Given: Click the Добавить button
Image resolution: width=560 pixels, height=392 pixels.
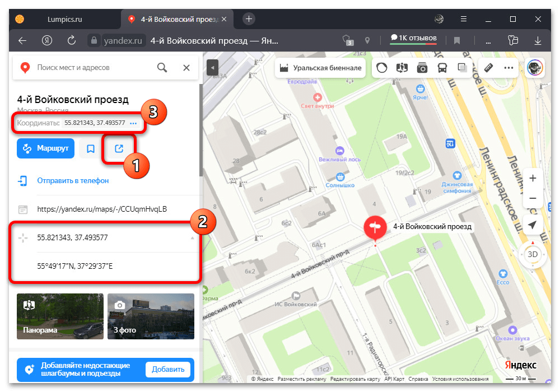Looking at the screenshot, I should (x=168, y=370).
